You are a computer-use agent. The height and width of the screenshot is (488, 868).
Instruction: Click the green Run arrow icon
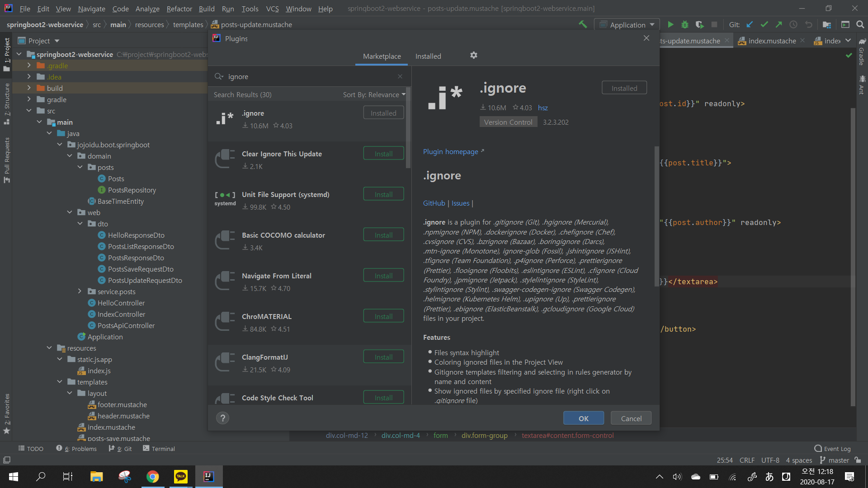(670, 24)
